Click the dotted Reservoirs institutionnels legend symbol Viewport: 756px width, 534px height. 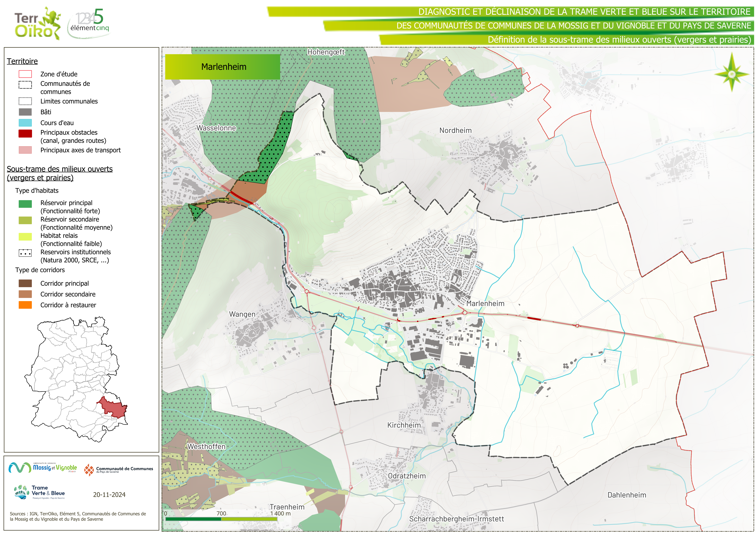point(25,253)
